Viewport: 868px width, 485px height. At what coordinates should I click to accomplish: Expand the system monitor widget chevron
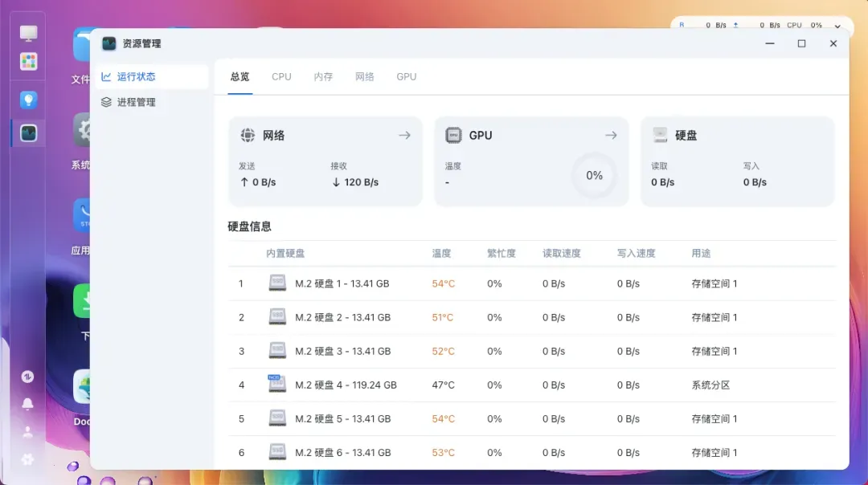click(x=838, y=26)
